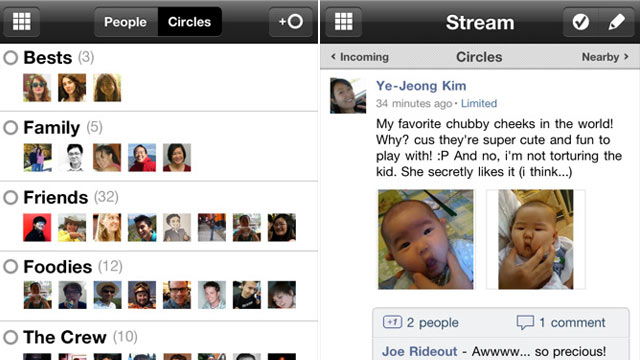The height and width of the screenshot is (360, 640).
Task: Tap first avatar in Family circle
Action: click(x=37, y=158)
